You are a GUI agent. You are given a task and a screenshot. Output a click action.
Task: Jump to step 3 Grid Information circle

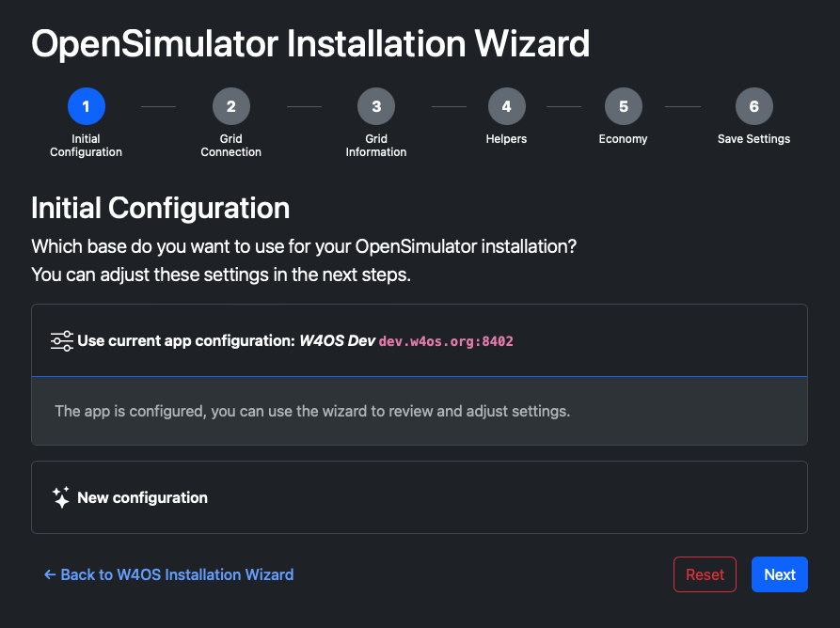376,106
